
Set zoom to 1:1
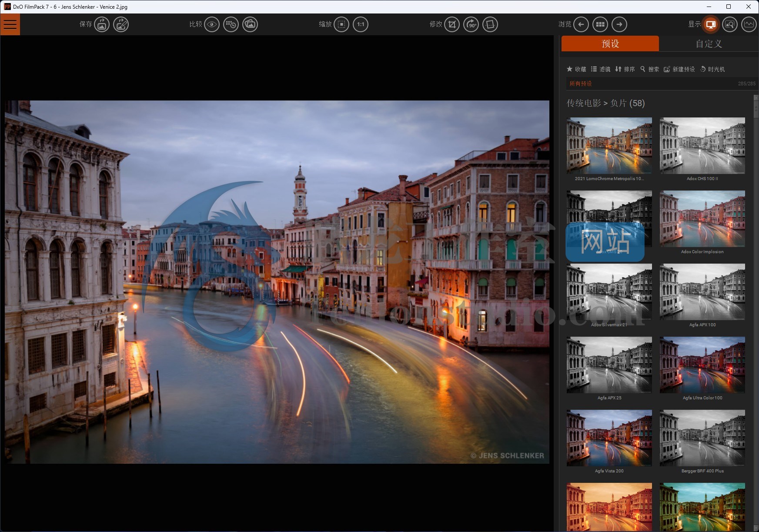click(x=361, y=24)
